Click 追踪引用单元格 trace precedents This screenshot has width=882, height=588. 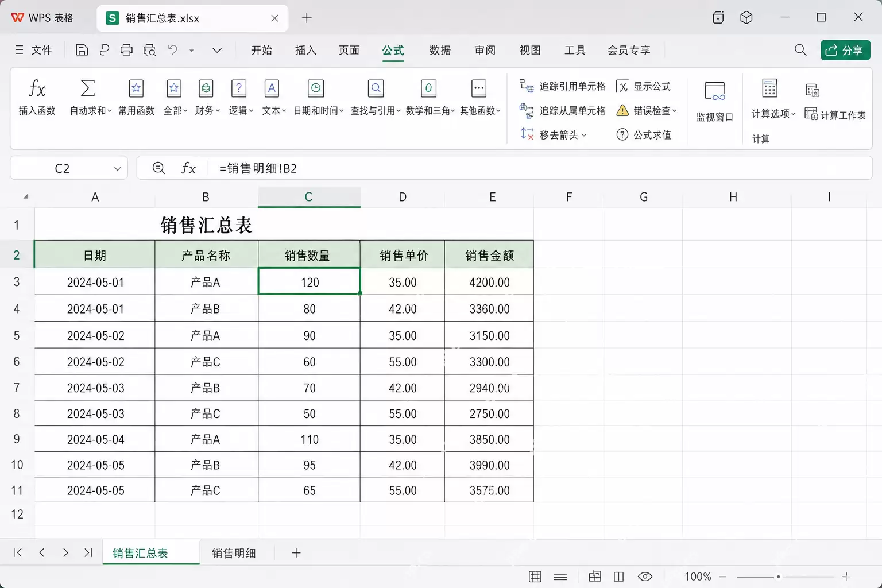coord(562,86)
